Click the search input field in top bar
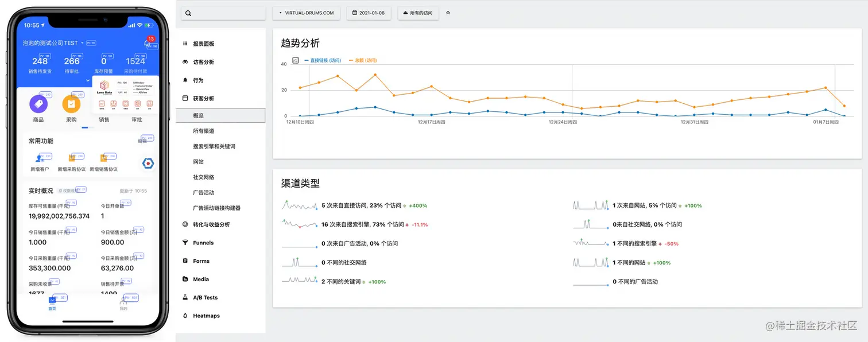 tap(223, 13)
